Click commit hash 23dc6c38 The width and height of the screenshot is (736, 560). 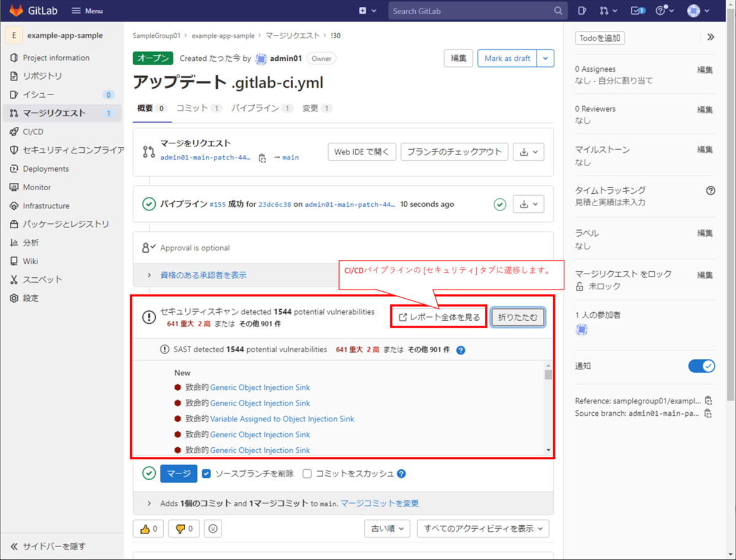click(x=275, y=204)
